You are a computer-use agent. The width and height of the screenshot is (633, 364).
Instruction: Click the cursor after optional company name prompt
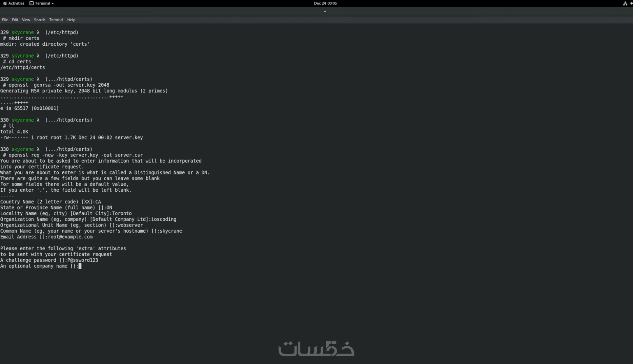pos(80,266)
